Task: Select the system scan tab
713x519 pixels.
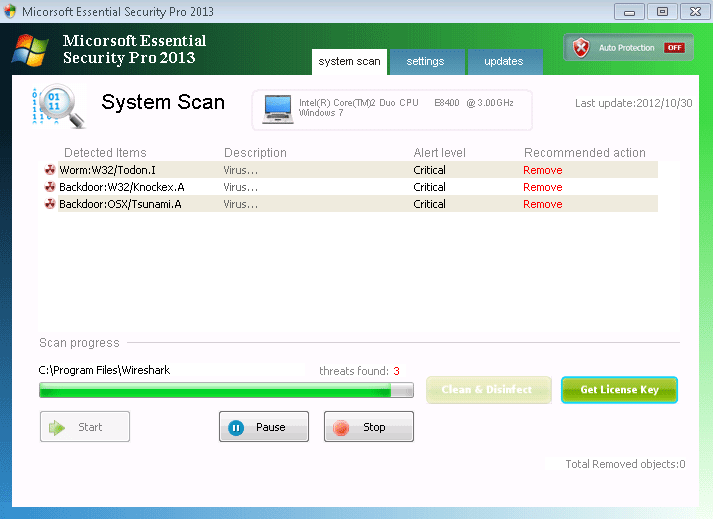Action: click(349, 62)
